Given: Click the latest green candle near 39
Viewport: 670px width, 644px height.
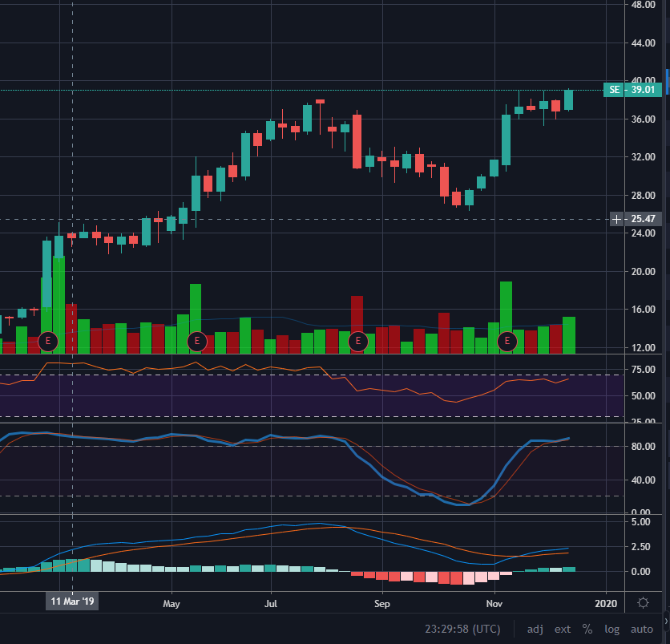Looking at the screenshot, I should (568, 99).
